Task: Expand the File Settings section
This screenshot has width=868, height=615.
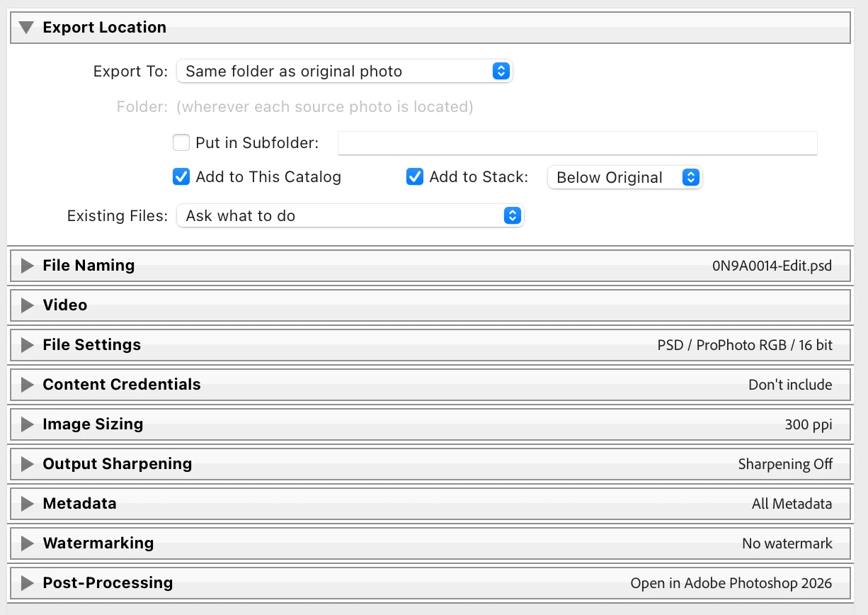Action: tap(28, 345)
